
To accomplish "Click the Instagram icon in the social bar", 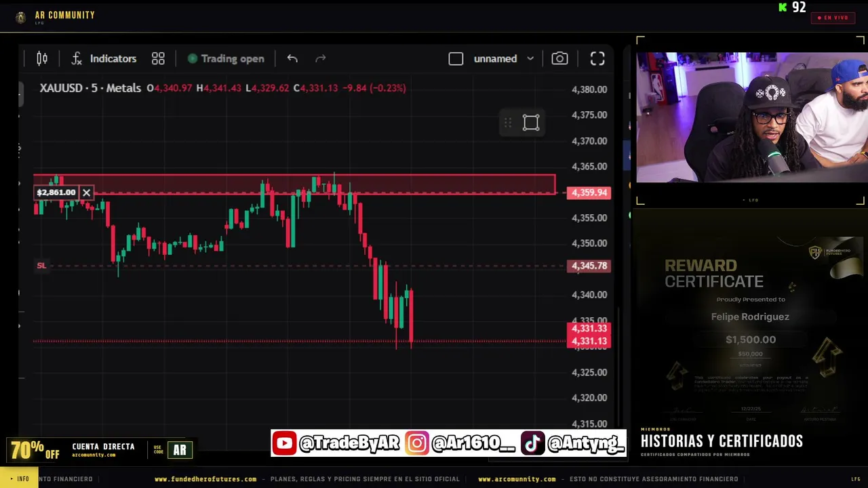I will pos(417,443).
